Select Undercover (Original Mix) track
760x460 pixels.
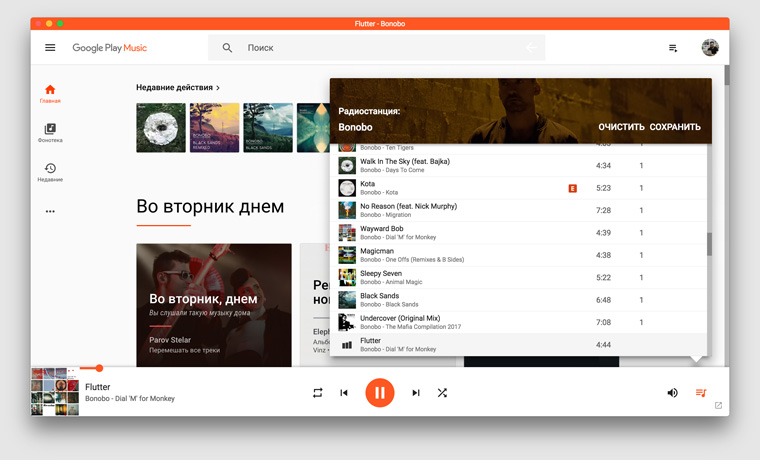(x=518, y=322)
